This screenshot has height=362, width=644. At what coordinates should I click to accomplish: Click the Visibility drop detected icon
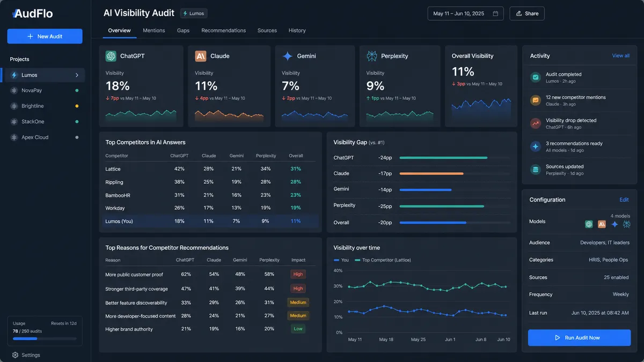[535, 123]
